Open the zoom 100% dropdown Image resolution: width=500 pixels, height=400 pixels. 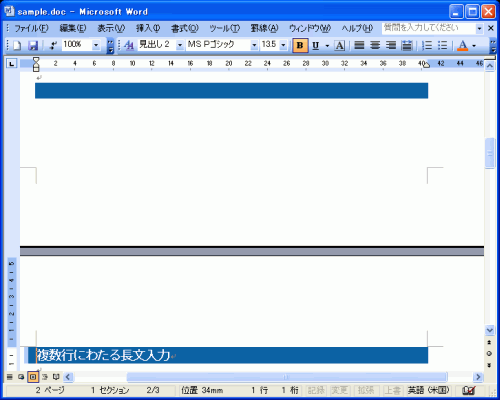tap(96, 45)
